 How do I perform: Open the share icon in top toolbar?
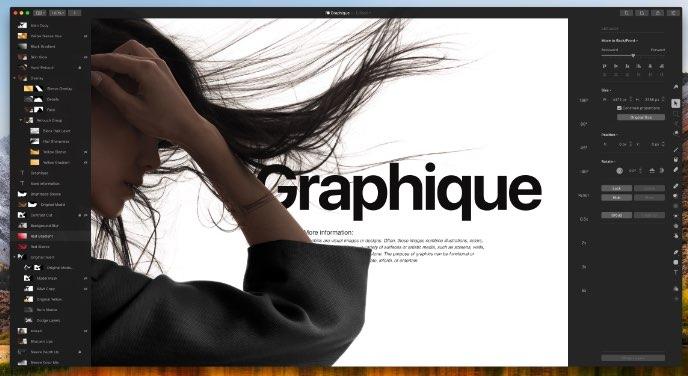tap(658, 13)
